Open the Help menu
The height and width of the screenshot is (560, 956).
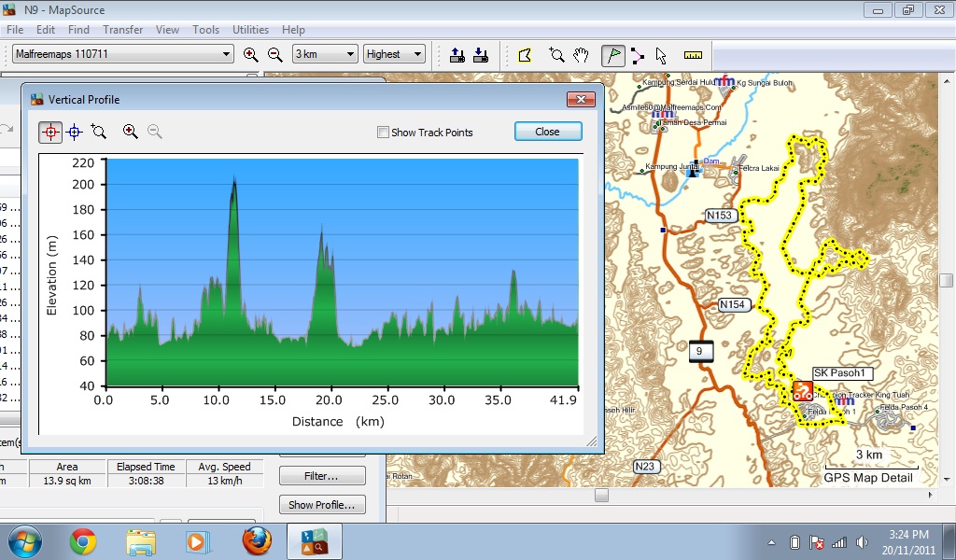pyautogui.click(x=292, y=30)
